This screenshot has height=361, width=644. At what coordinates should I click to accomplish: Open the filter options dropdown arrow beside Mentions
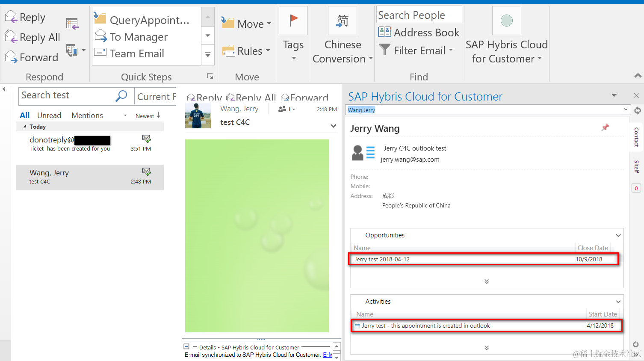(x=125, y=115)
